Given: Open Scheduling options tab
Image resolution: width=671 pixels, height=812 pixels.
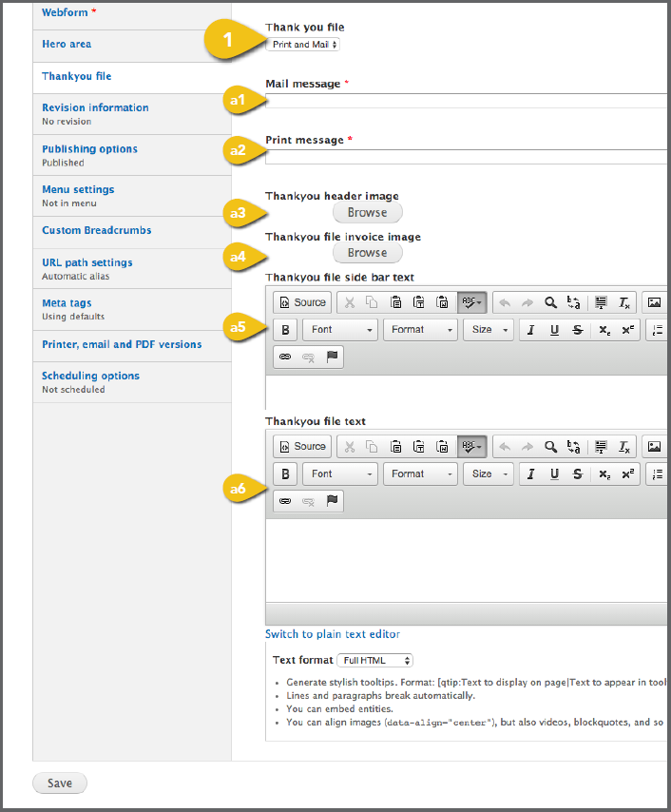Looking at the screenshot, I should [132, 382].
